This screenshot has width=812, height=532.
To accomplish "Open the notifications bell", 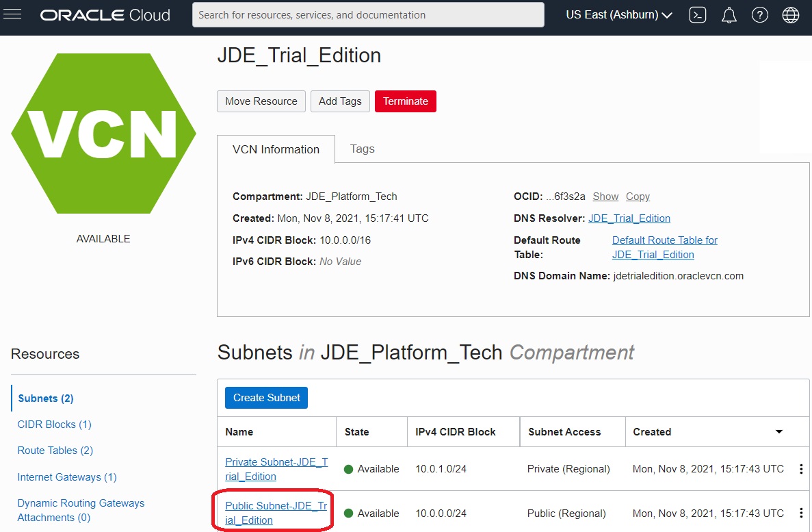I will [729, 14].
